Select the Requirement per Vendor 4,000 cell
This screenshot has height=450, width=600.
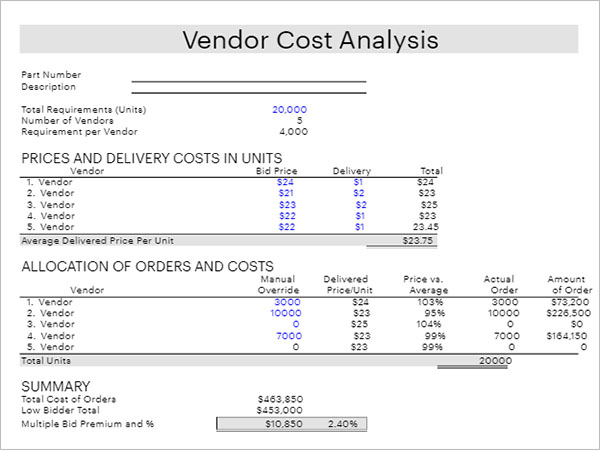(293, 132)
